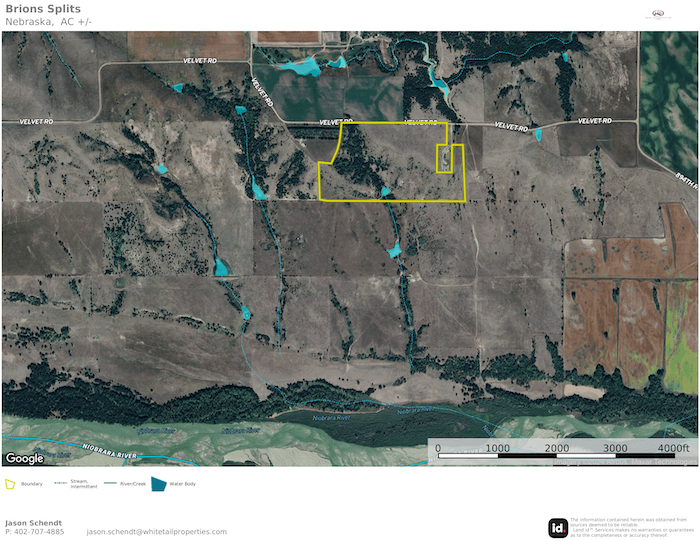Click the Jason Schendt agent name
700x541 pixels.
33,522
